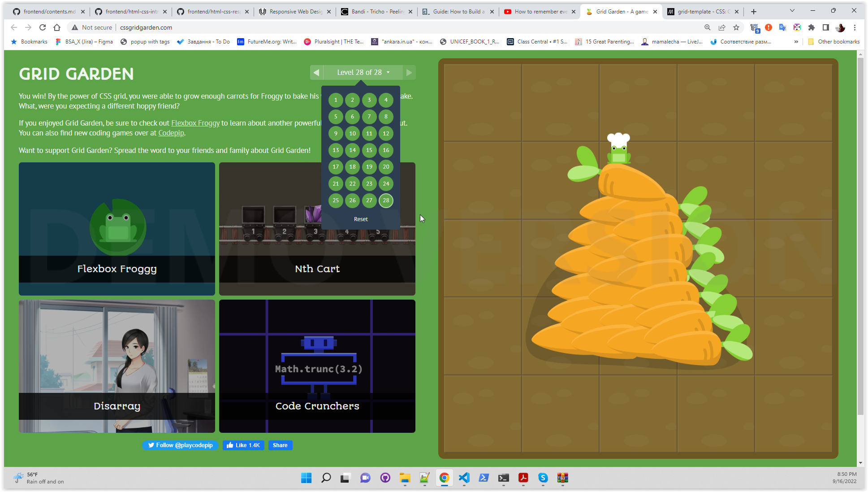
Task: Select level 21 from level picker
Action: pyautogui.click(x=336, y=183)
